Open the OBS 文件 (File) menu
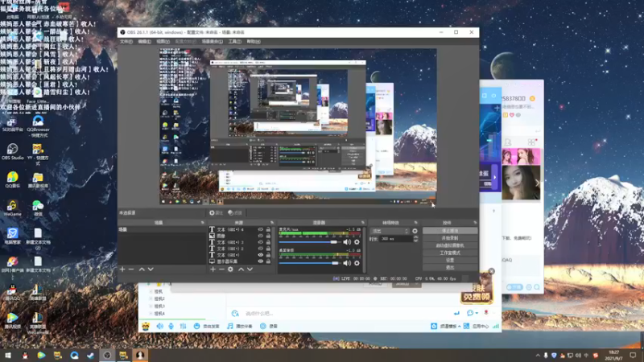 tap(126, 42)
